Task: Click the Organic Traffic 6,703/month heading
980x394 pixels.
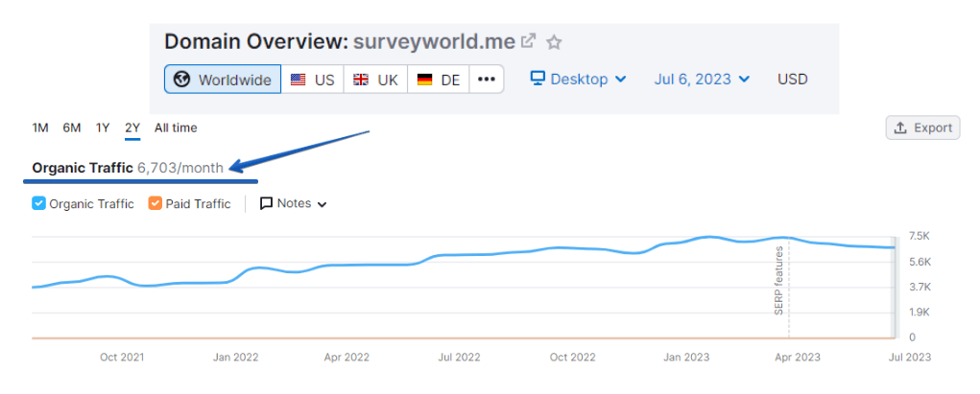Action: pos(128,168)
